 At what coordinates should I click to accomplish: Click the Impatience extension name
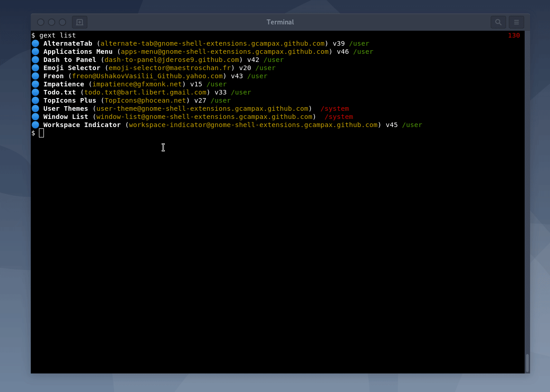pyautogui.click(x=64, y=85)
